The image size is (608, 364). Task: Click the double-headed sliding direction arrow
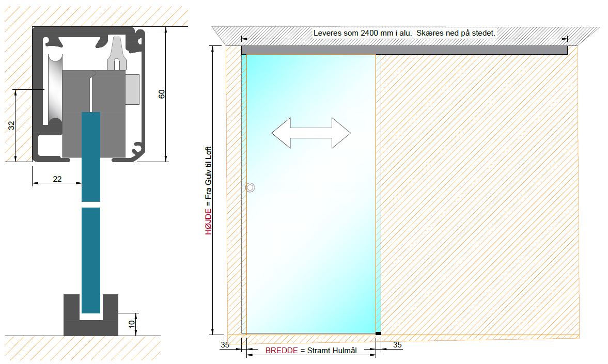click(311, 133)
